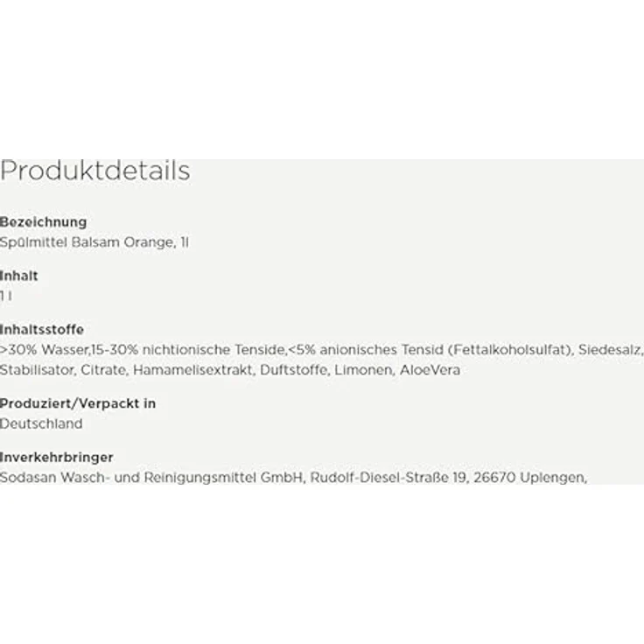This screenshot has height=644, width=644.
Task: Click the Produktdetails heading
Action: tap(94, 171)
